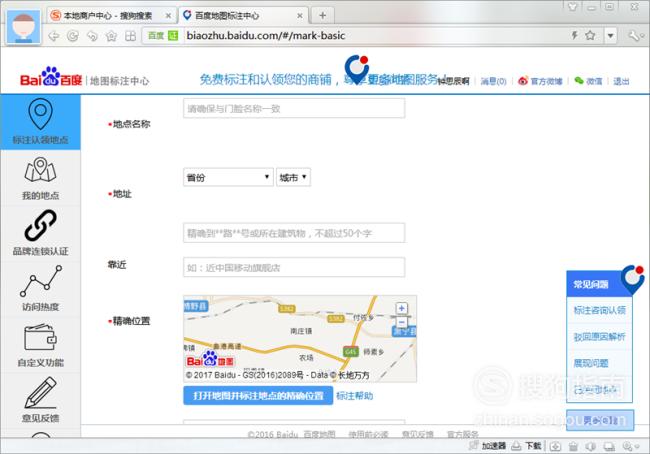Open the 官方微博 link

540,81
